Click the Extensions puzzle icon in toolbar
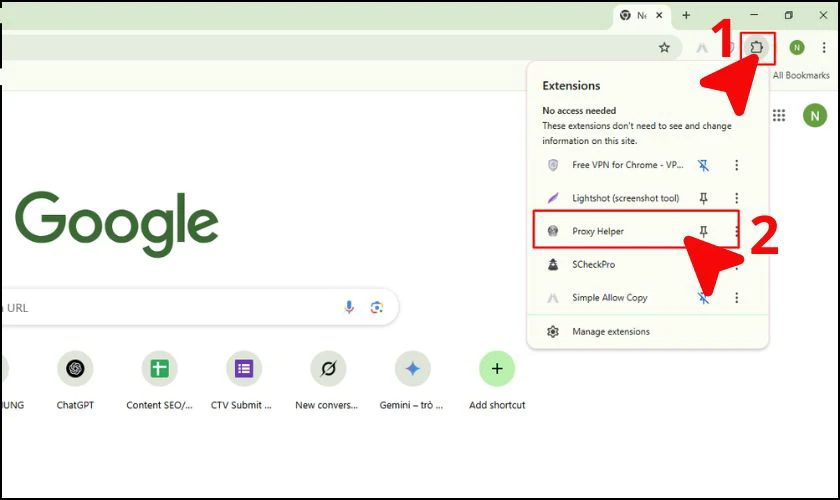The width and height of the screenshot is (840, 500). 758,47
